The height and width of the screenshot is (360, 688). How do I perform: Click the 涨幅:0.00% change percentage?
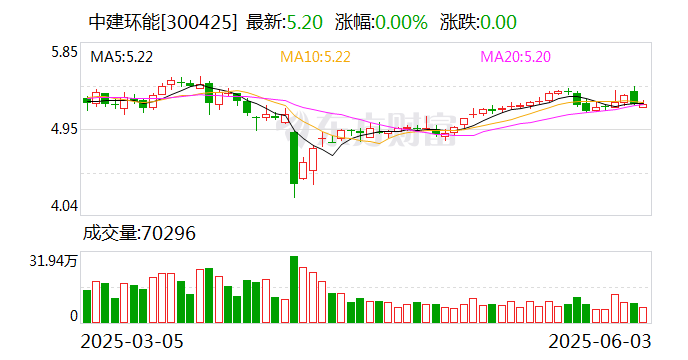pos(381,22)
